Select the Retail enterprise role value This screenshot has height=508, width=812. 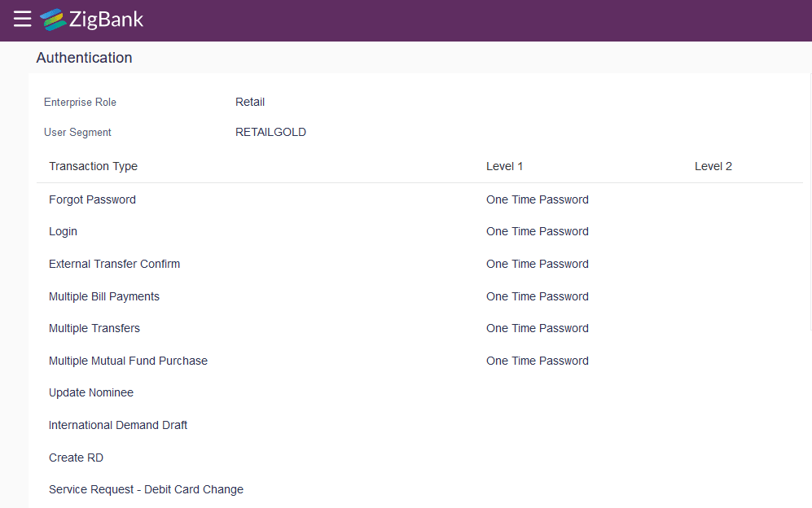[249, 102]
